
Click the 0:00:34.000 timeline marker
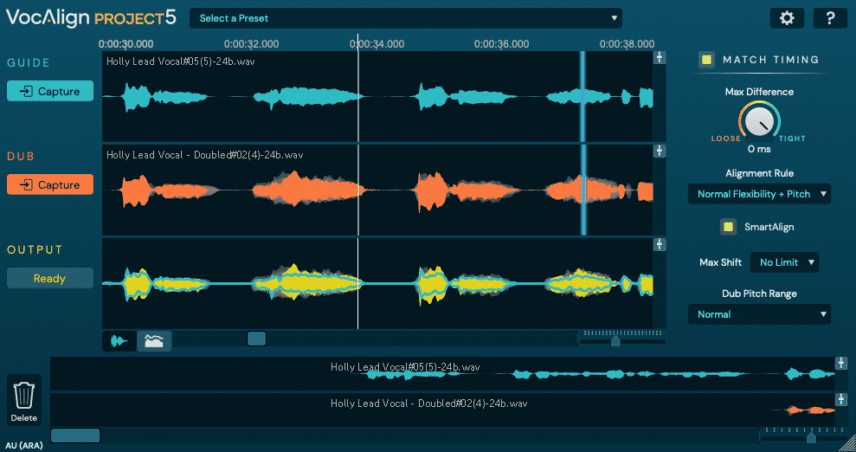[x=377, y=44]
